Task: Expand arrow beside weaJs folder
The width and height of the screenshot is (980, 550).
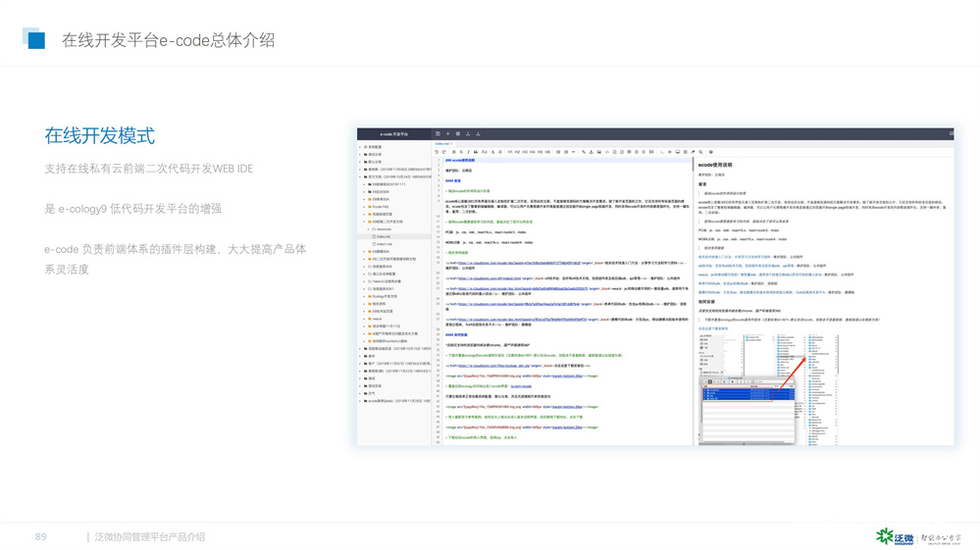Action: 364,319
